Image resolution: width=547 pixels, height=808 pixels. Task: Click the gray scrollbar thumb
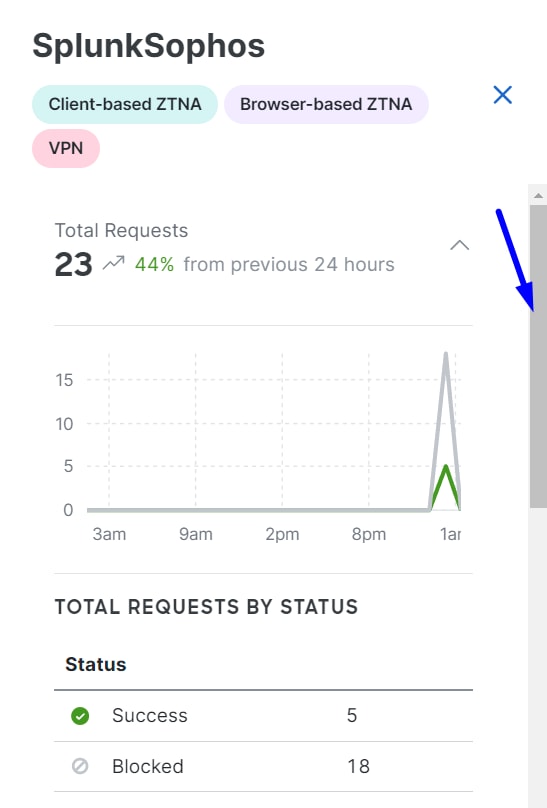(x=538, y=357)
